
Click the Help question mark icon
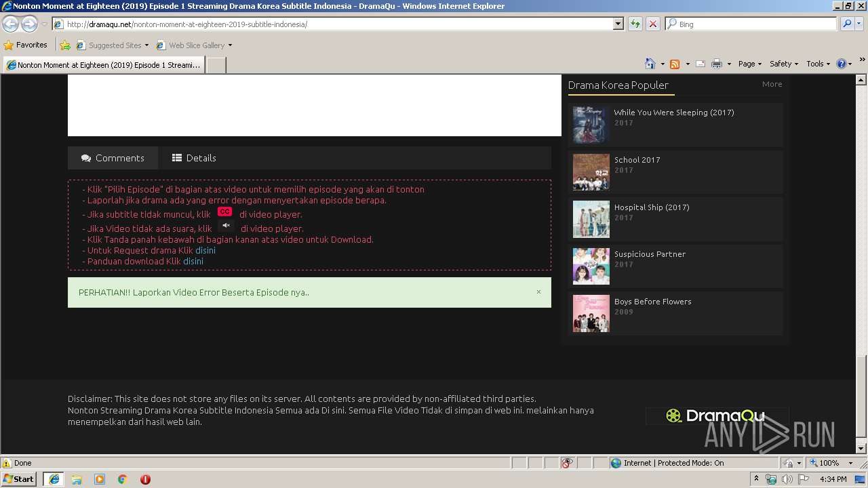[x=842, y=64]
